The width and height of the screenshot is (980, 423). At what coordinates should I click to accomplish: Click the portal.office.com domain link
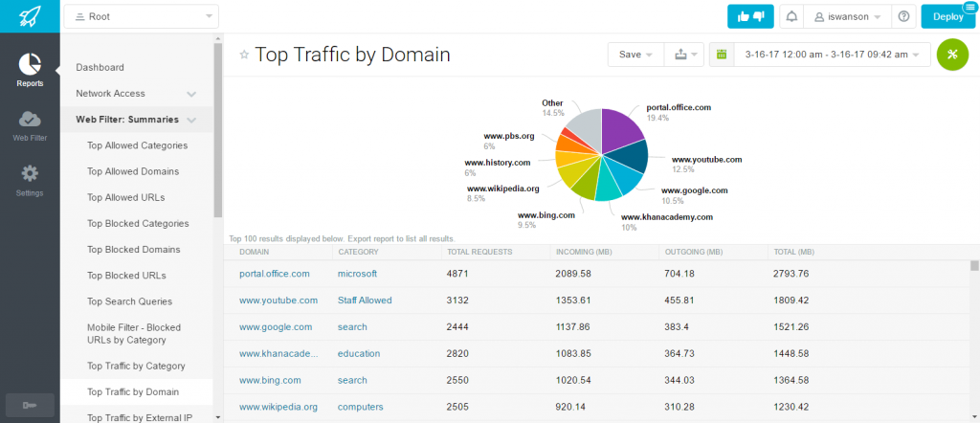pos(275,274)
